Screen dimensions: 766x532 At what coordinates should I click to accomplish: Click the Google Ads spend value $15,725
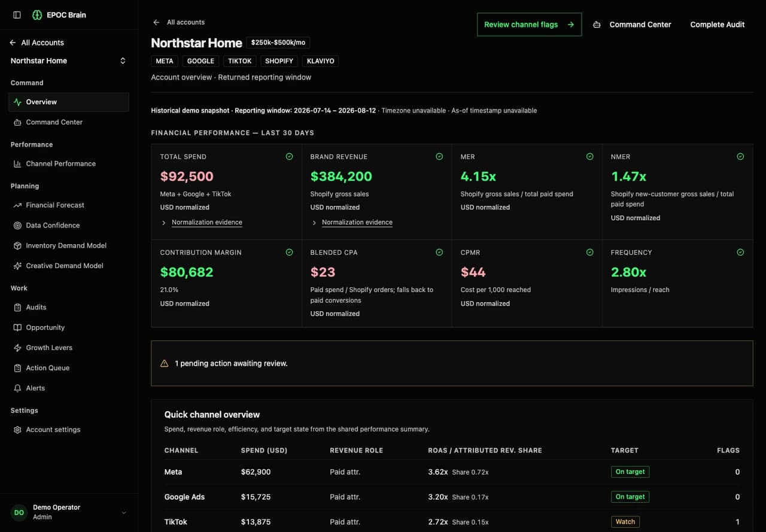(256, 497)
